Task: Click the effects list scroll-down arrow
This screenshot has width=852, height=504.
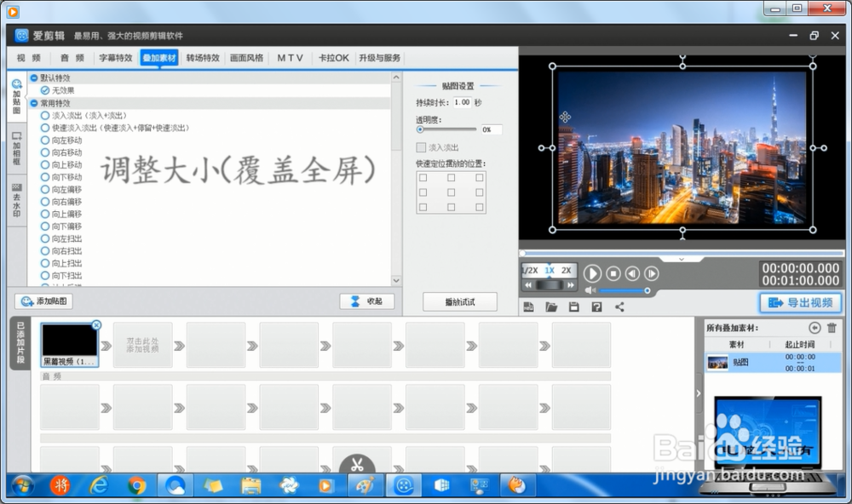Action: point(396,281)
